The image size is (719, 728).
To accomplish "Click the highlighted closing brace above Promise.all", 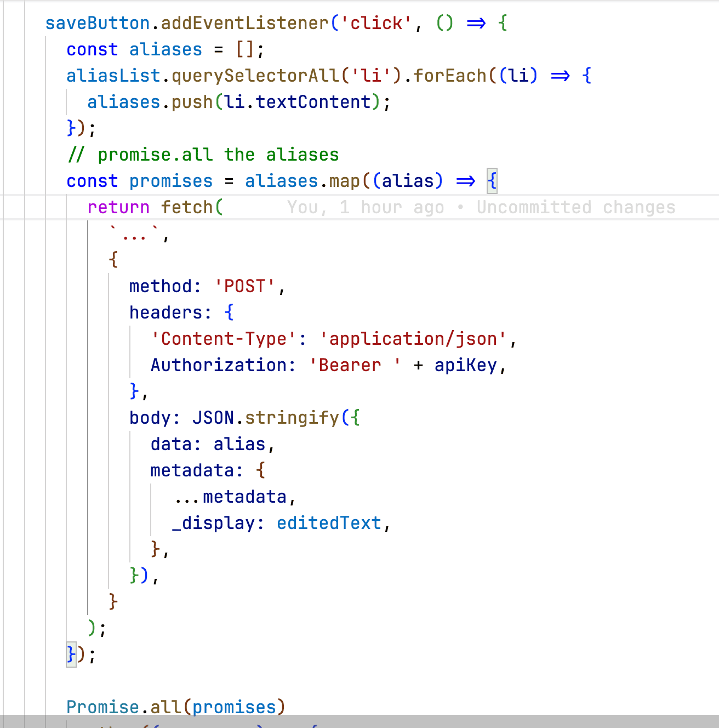I will pos(71,654).
